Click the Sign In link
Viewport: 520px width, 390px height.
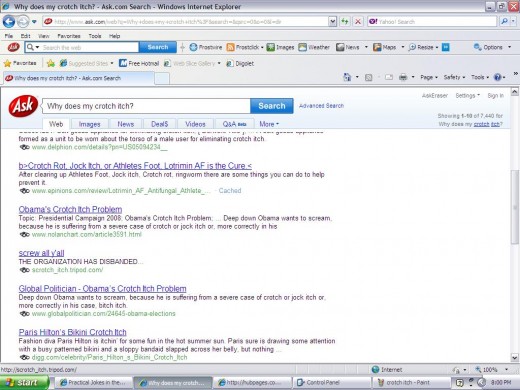point(495,96)
